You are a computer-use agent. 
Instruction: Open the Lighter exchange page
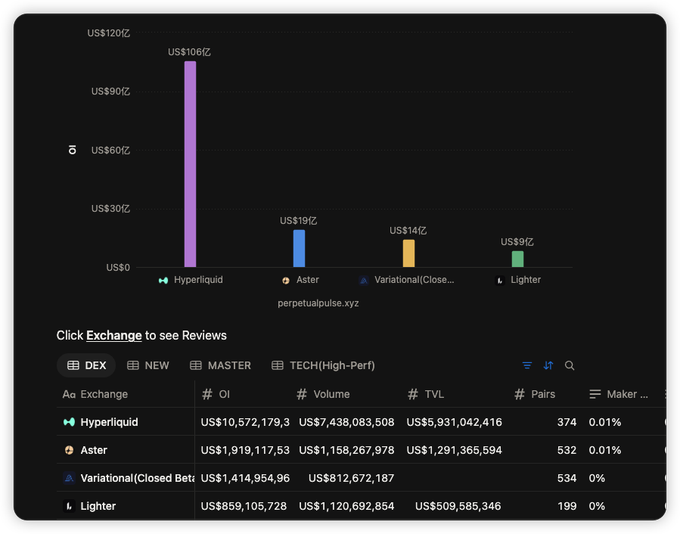coord(98,506)
